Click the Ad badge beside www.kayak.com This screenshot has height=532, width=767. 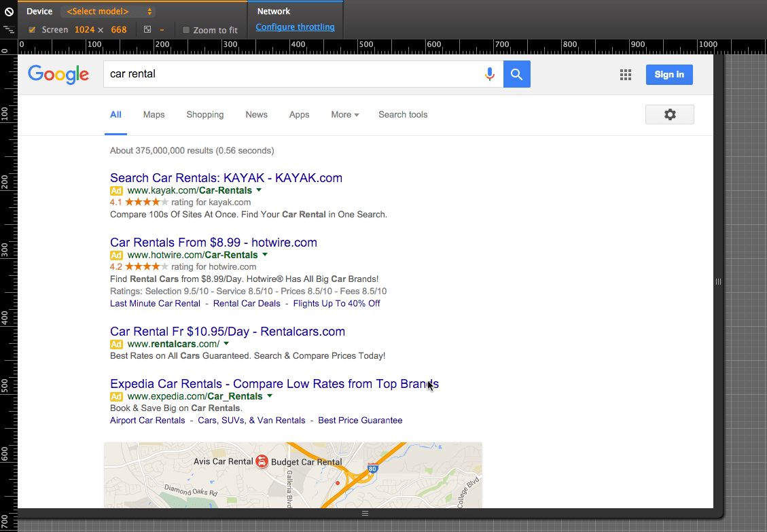116,191
